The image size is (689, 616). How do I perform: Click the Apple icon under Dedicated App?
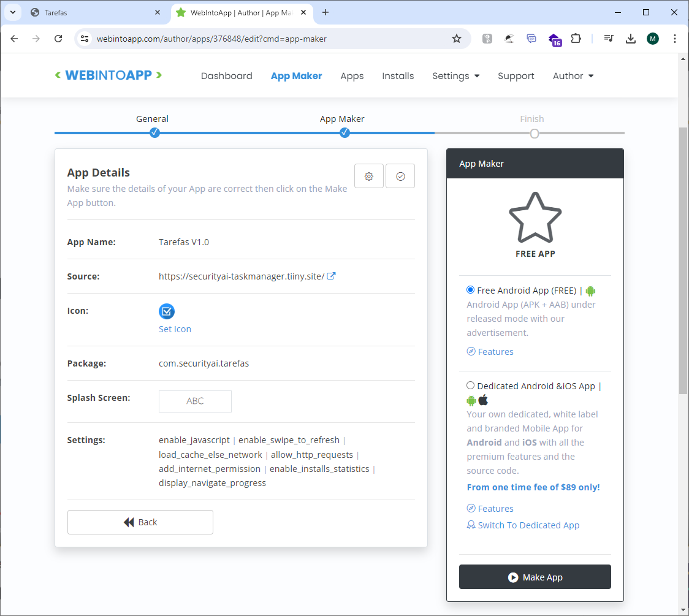(x=483, y=400)
